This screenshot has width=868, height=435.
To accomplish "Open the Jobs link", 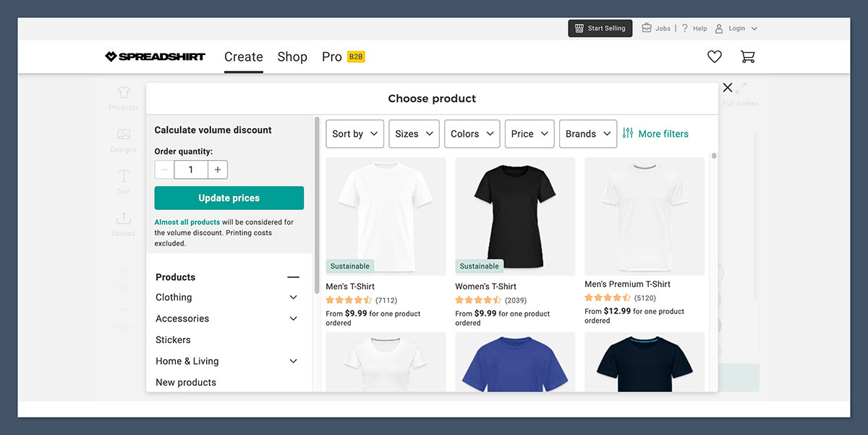I will tap(663, 28).
